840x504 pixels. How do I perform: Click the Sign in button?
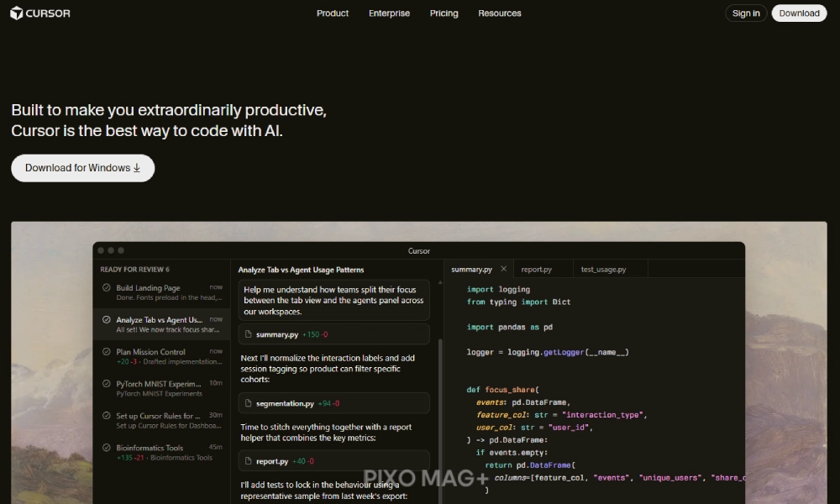click(x=746, y=13)
